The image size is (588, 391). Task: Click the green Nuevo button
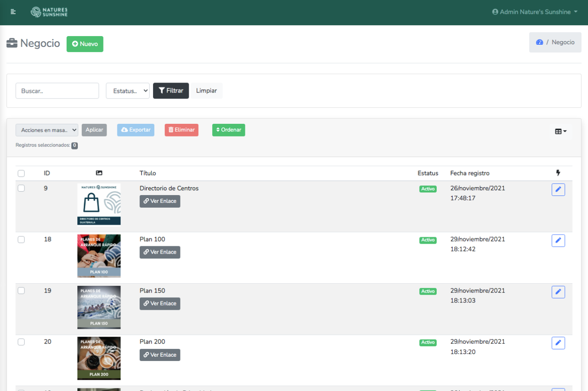85,44
